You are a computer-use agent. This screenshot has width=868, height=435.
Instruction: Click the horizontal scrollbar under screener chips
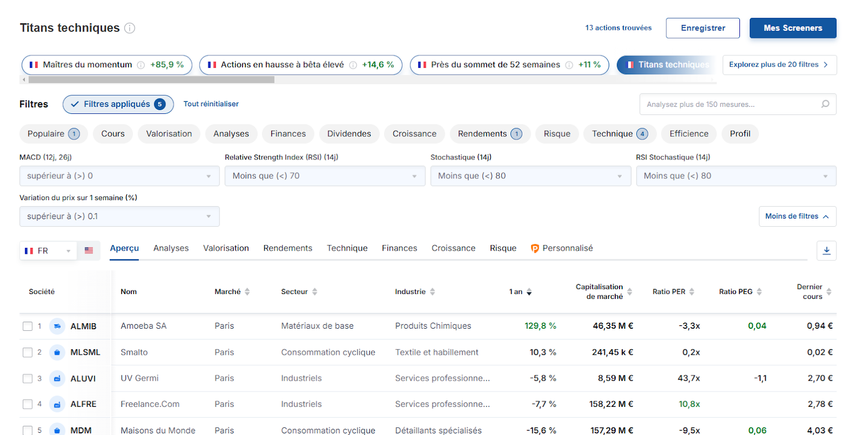coord(151,80)
